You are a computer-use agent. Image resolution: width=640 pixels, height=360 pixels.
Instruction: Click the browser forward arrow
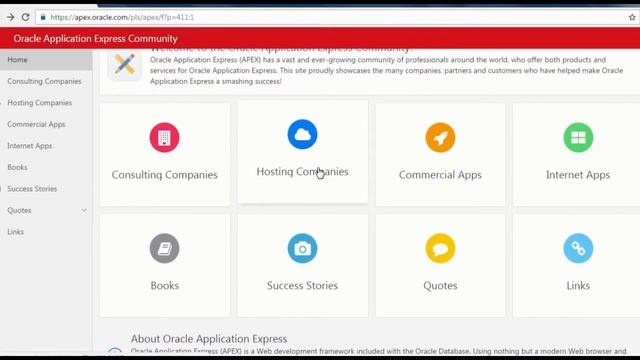click(x=10, y=17)
